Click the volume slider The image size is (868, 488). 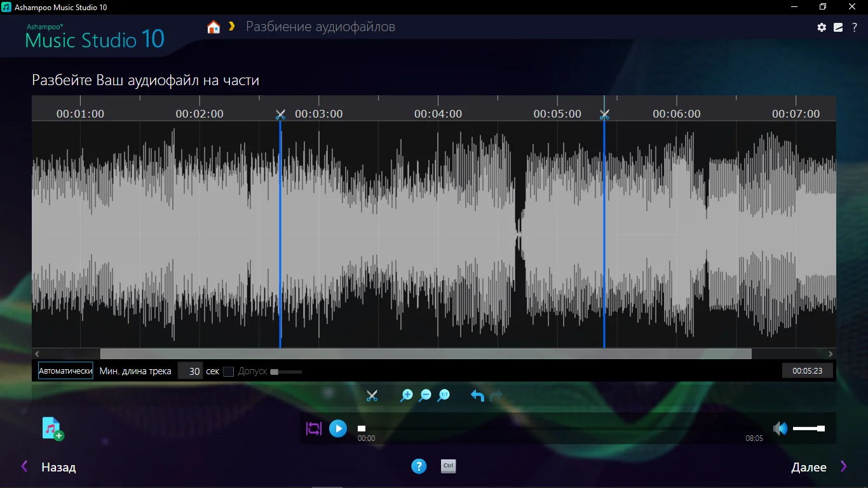(x=808, y=428)
